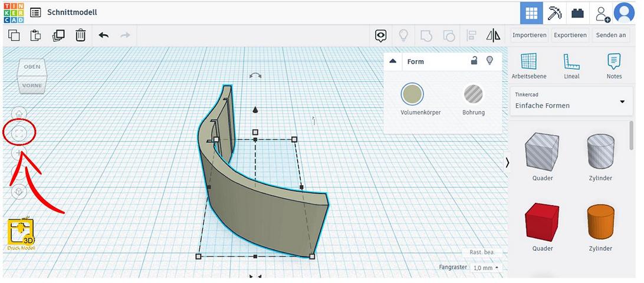The image size is (644, 283).
Task: Click the Tinkercad logo
Action: coord(13,12)
